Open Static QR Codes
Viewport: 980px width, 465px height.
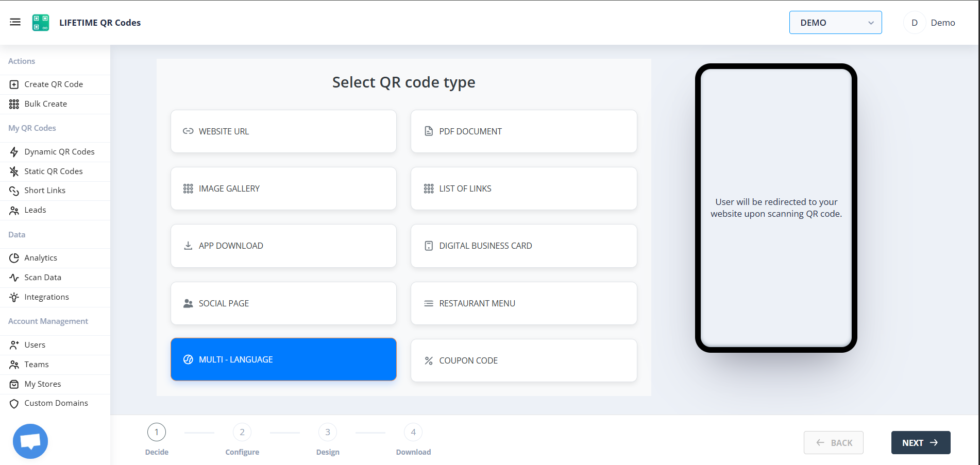pos(54,171)
